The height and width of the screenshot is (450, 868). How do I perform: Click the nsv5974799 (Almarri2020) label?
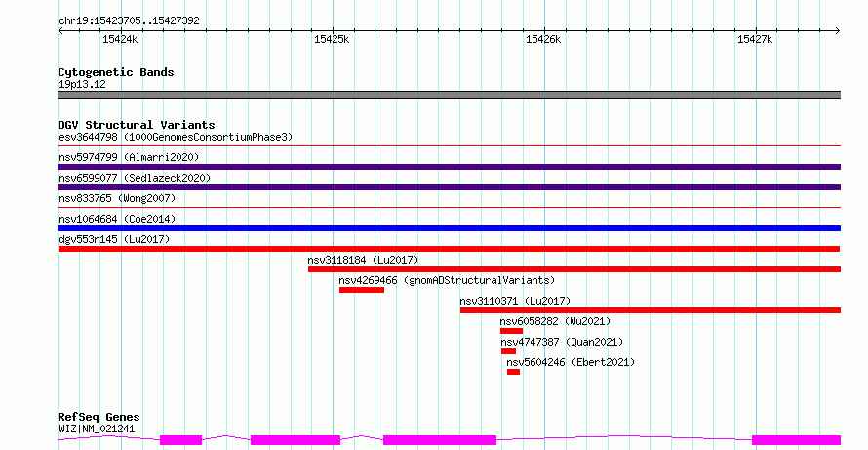pos(129,157)
